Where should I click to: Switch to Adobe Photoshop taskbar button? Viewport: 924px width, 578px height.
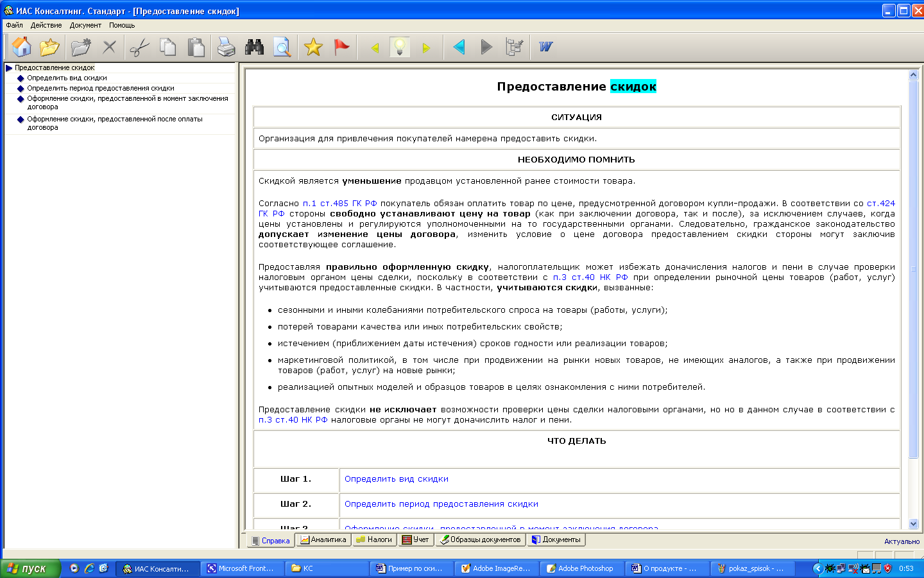click(x=581, y=568)
